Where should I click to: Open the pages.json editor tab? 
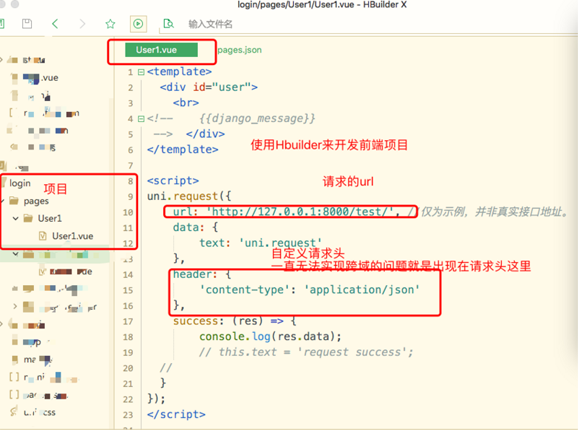(240, 50)
